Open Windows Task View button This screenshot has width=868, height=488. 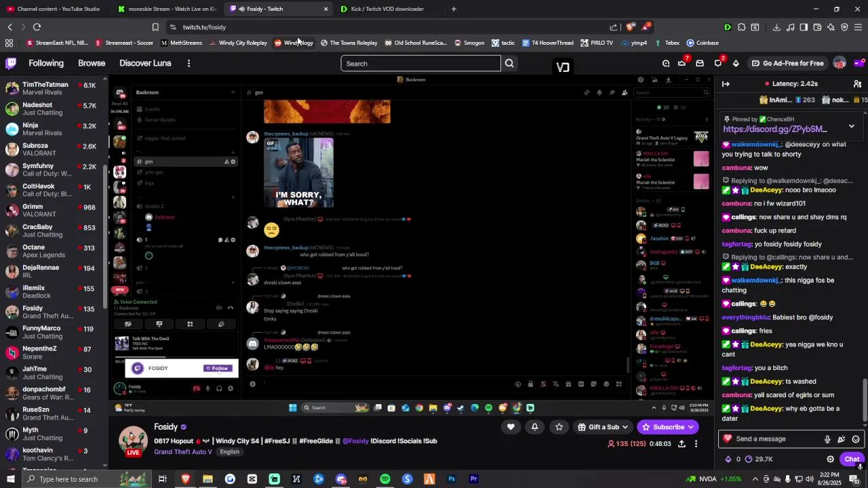tap(163, 479)
